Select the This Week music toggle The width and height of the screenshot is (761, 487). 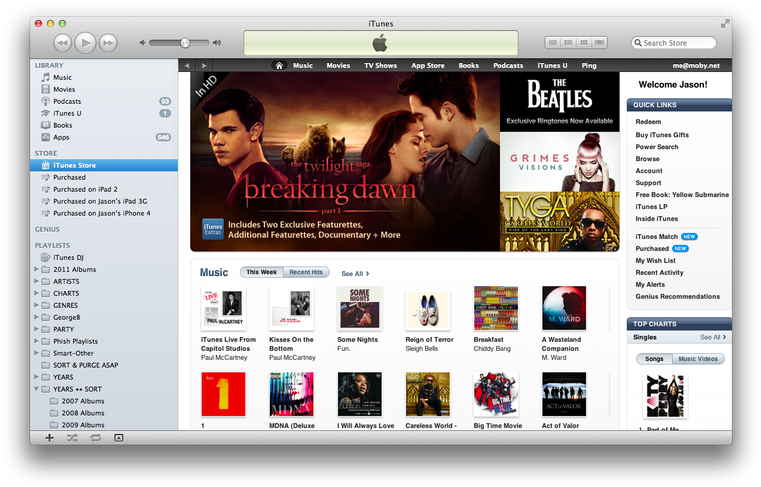coord(262,272)
